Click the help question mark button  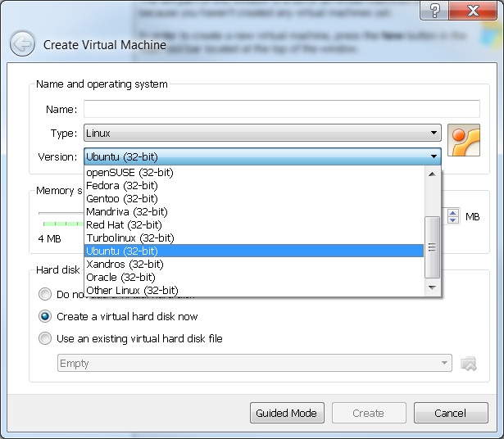(x=434, y=11)
